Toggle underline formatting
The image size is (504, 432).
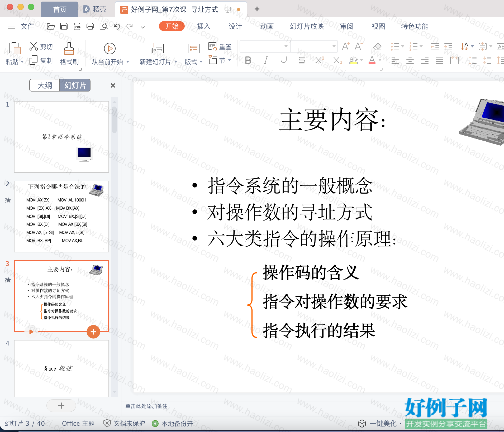coord(284,60)
